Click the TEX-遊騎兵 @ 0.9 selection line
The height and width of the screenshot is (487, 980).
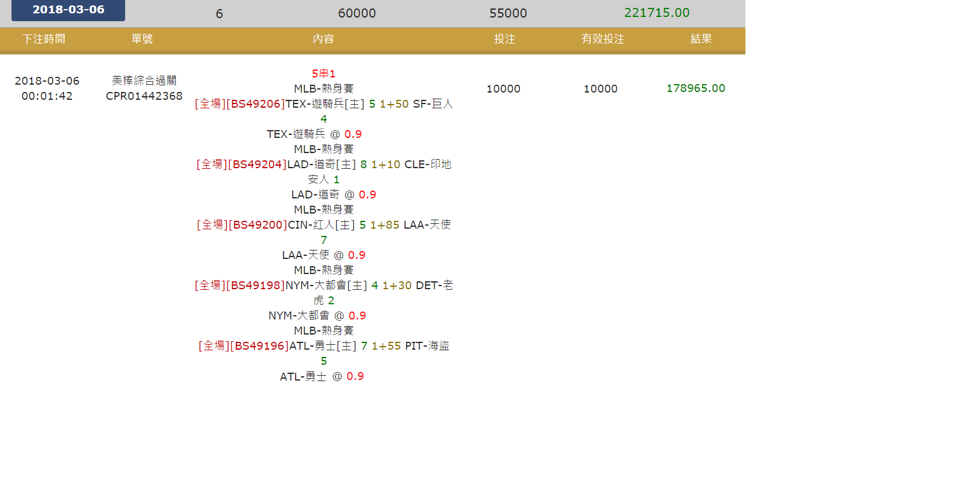[314, 134]
